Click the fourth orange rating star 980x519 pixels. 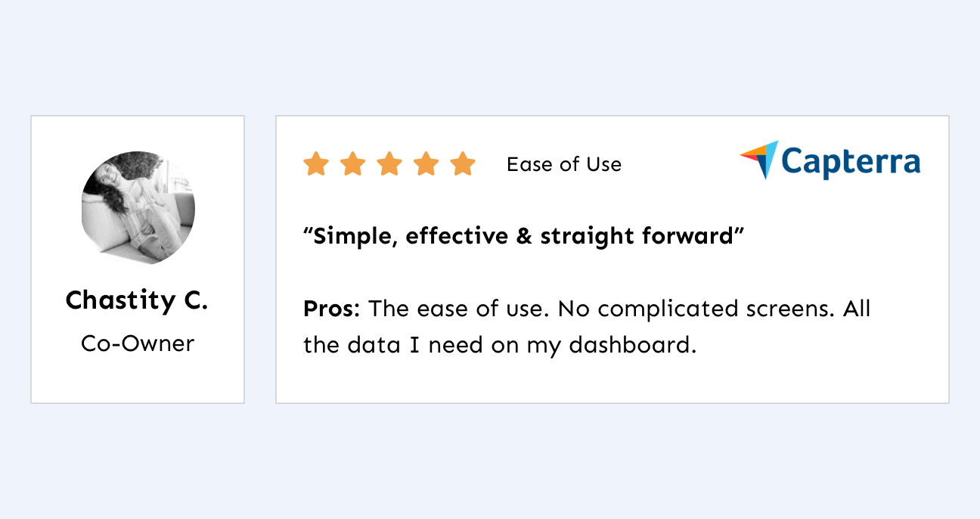(426, 163)
